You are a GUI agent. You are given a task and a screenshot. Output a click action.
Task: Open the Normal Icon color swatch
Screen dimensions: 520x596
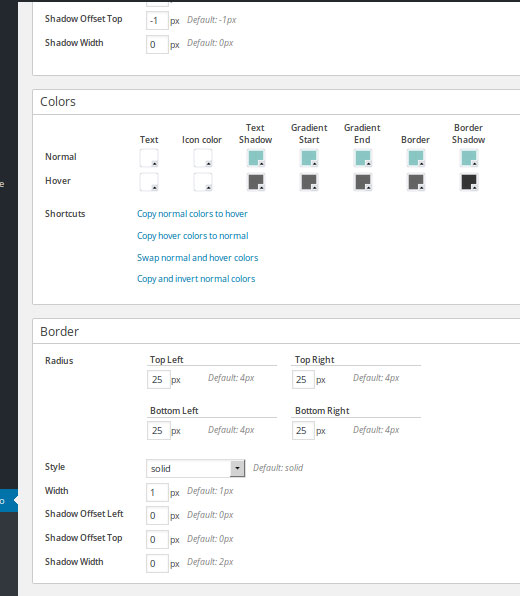(x=203, y=158)
